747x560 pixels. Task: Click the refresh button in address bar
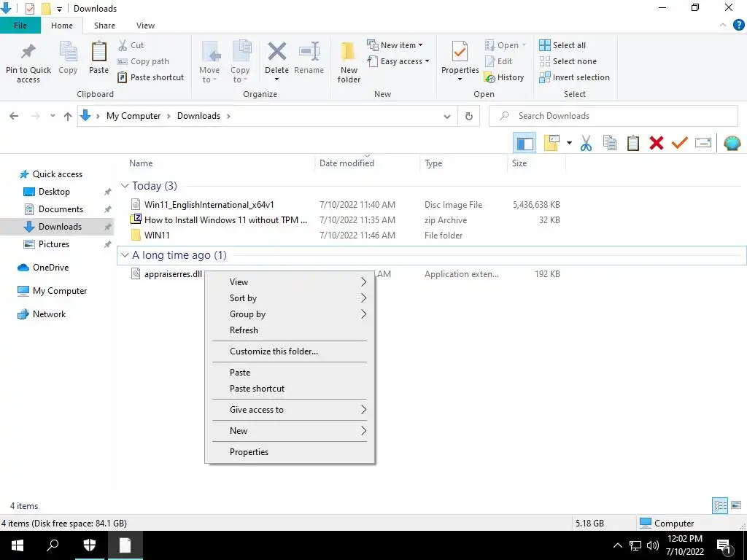[469, 116]
